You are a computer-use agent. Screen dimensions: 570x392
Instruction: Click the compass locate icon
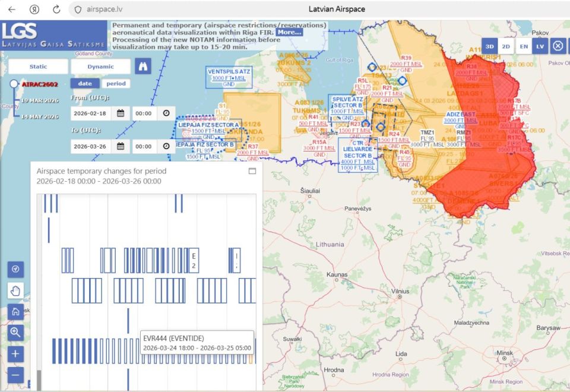point(15,269)
